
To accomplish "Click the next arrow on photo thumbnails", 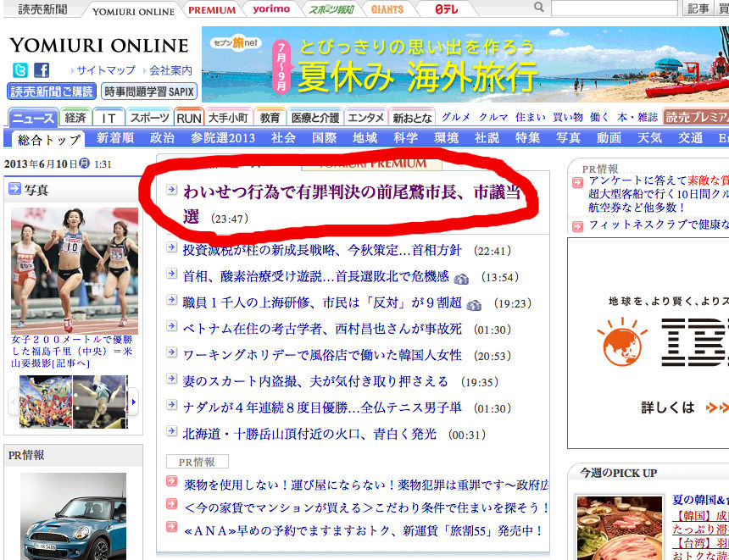I will click(133, 402).
